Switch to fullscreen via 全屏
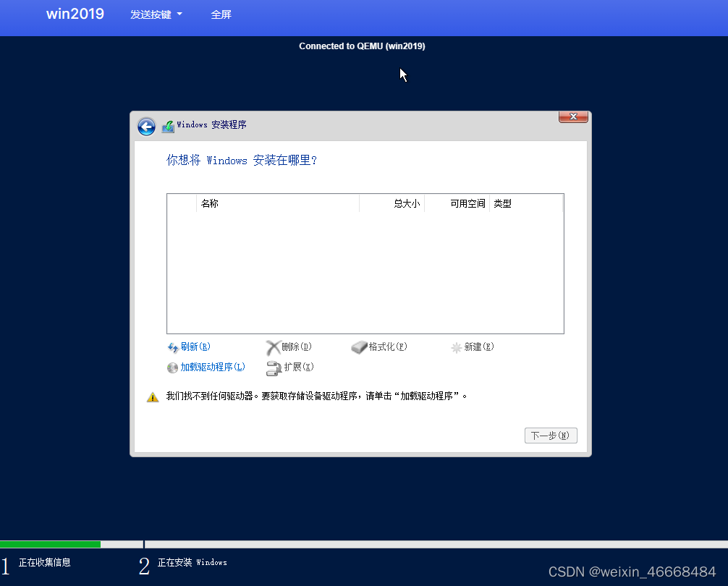Image resolution: width=728 pixels, height=586 pixels. click(221, 15)
